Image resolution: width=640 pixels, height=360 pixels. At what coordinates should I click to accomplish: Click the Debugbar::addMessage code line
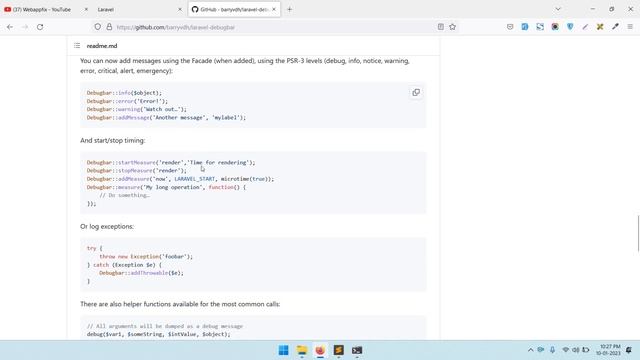click(x=166, y=118)
